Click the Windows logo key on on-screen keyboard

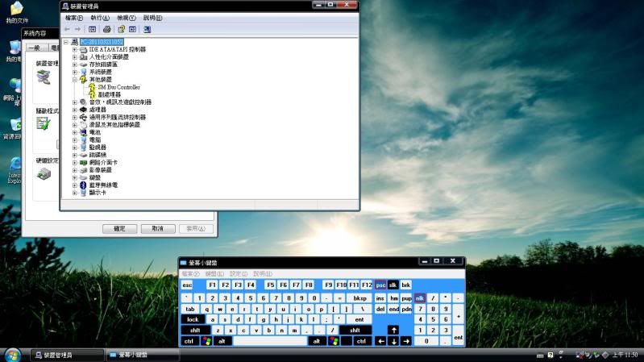[207, 341]
